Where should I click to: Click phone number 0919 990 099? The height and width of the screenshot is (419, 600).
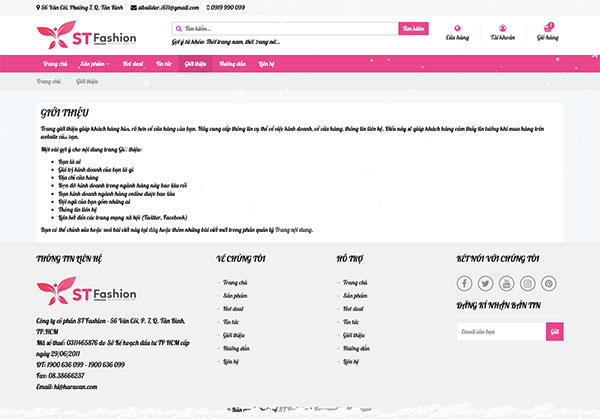click(228, 8)
